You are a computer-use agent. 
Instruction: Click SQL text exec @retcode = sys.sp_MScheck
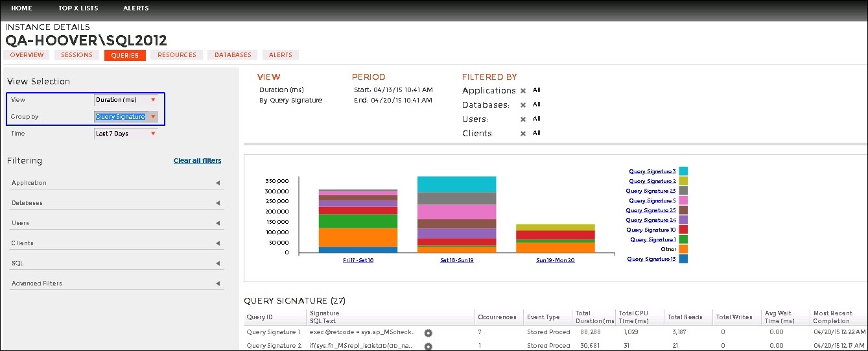point(363,332)
